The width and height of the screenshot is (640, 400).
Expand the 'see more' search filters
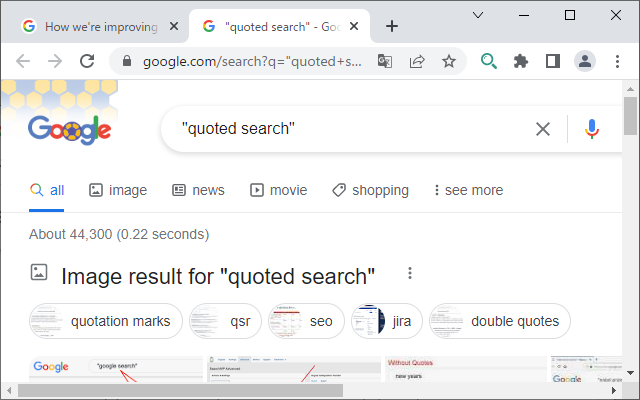467,190
